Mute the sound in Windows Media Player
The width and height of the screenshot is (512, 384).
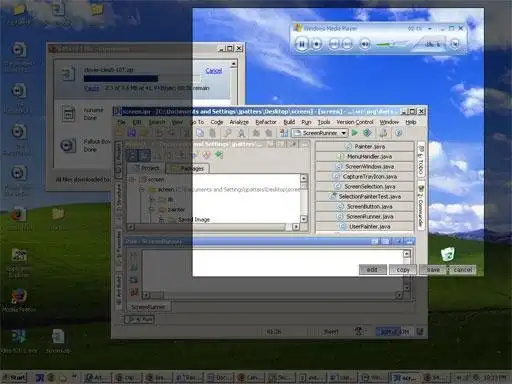365,44
